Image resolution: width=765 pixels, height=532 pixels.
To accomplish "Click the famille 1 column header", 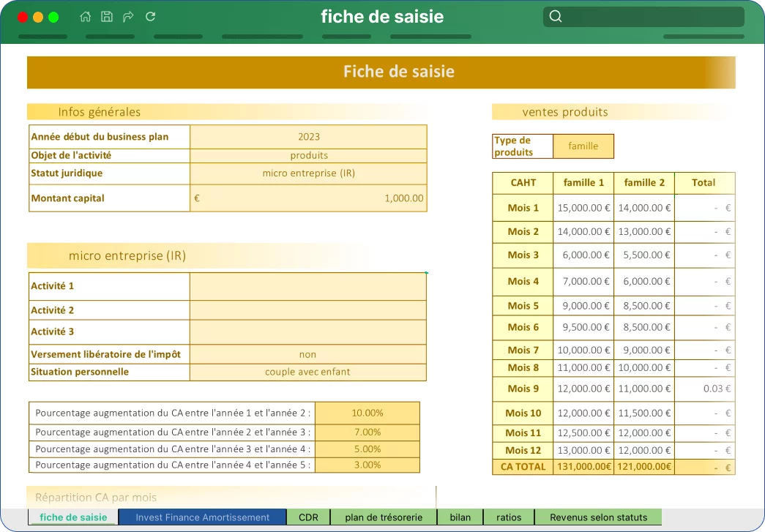I will point(583,183).
